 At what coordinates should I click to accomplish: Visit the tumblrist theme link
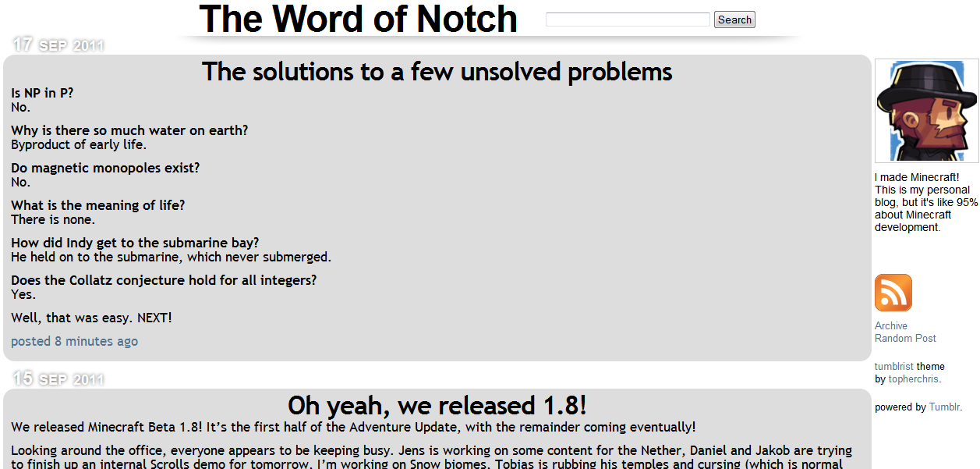point(894,366)
